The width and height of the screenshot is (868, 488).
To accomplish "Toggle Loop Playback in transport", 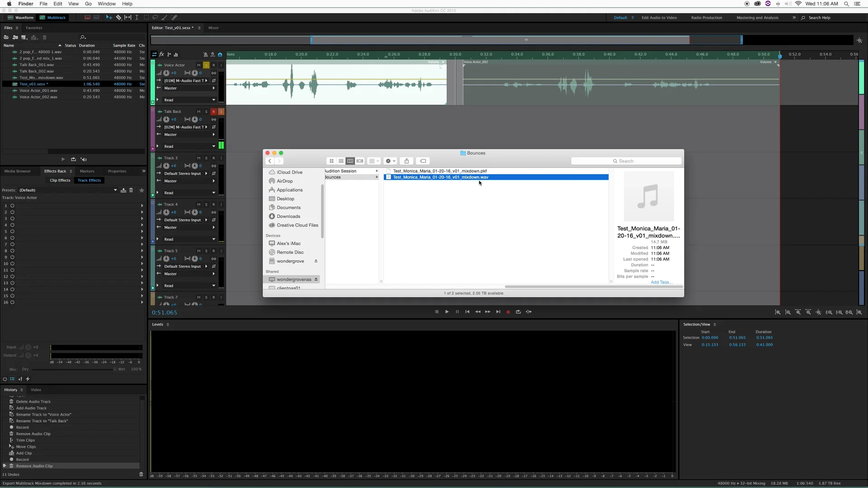I will point(518,312).
